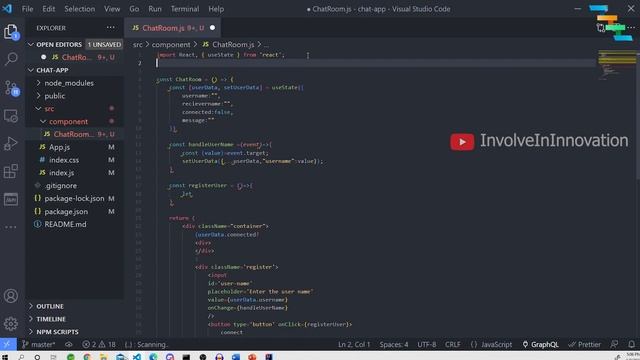The image size is (640, 360).
Task: Close the unsaved ChatRoom.js tab via dot
Action: coord(212,28)
